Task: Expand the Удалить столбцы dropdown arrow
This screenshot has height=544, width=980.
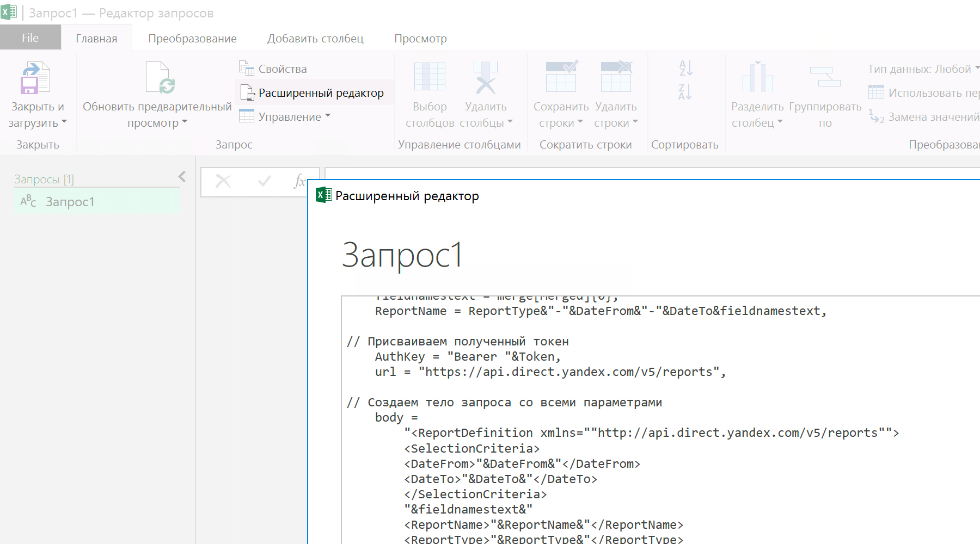Action: pyautogui.click(x=510, y=122)
